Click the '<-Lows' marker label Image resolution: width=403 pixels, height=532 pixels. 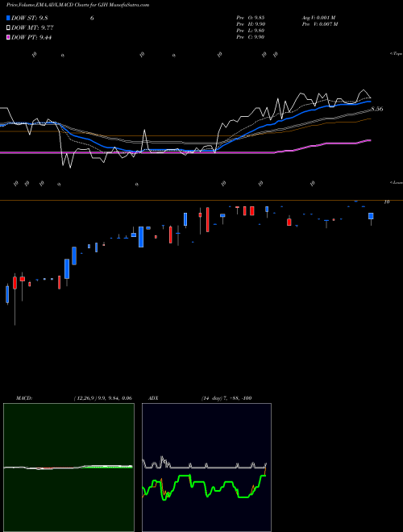pos(397,182)
